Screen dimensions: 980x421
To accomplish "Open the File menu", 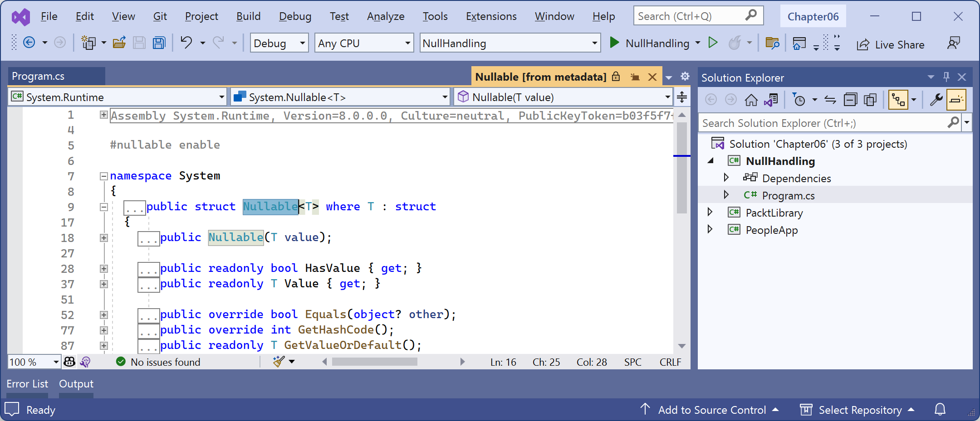I will [x=49, y=16].
